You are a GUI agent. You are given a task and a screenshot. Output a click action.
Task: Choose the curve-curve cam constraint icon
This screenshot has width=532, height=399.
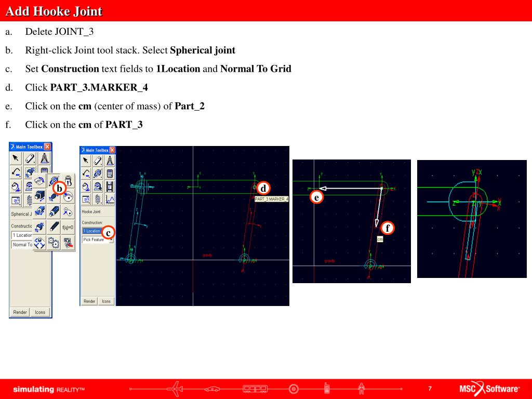click(68, 211)
